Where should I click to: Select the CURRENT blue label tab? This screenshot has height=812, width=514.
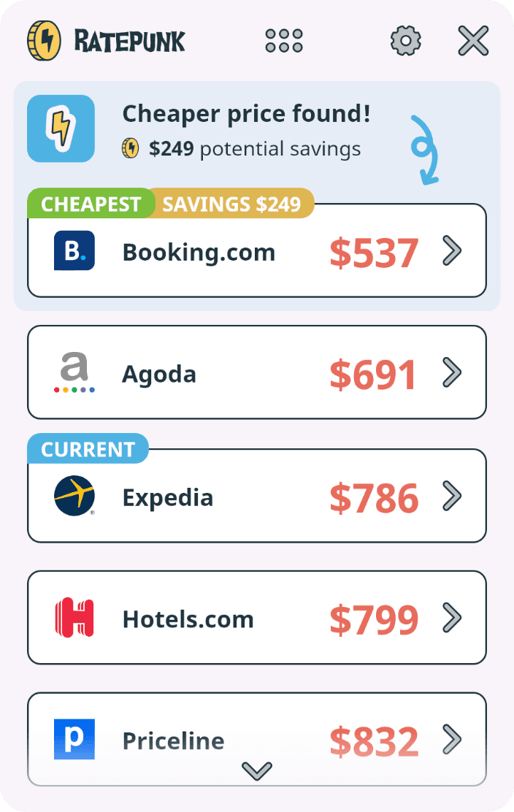[88, 449]
